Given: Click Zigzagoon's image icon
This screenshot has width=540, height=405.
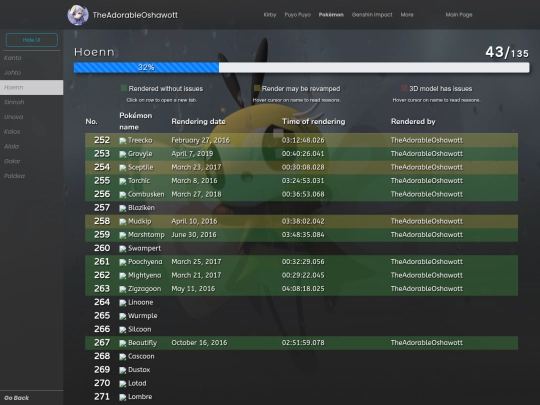Looking at the screenshot, I should [x=123, y=289].
